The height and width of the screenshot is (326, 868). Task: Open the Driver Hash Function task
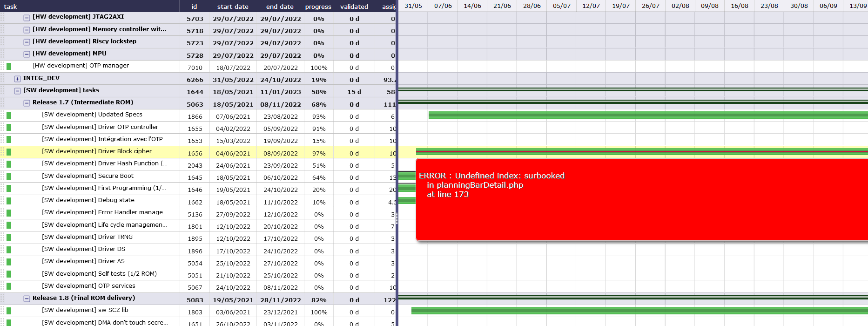(x=104, y=163)
